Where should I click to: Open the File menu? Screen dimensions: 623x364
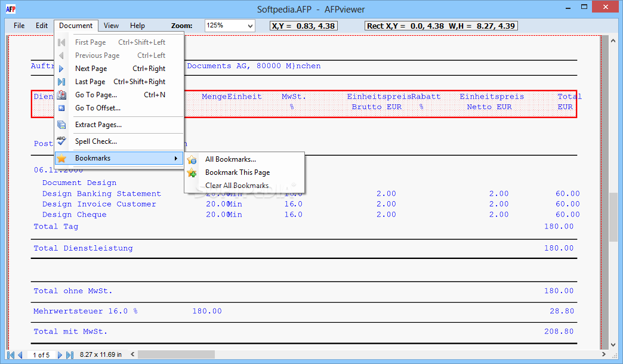coord(19,26)
